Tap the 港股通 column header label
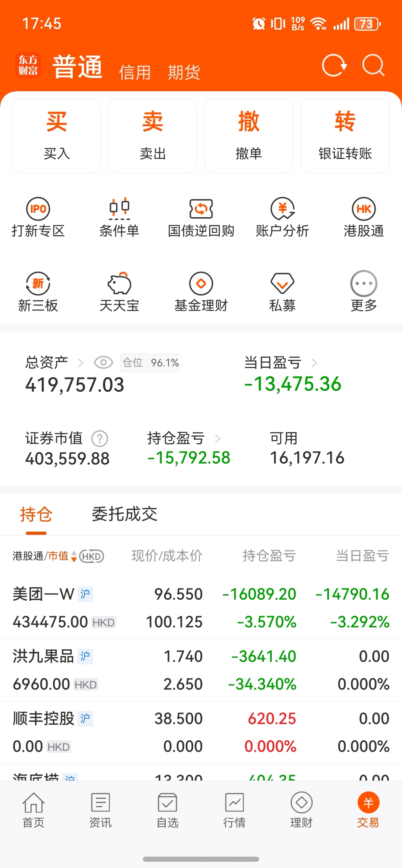 pos(28,556)
